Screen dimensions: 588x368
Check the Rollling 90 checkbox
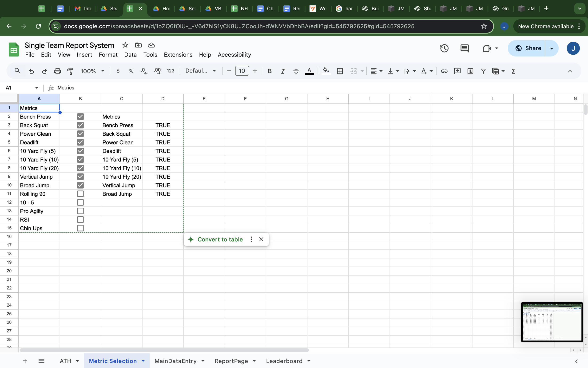[x=80, y=194]
